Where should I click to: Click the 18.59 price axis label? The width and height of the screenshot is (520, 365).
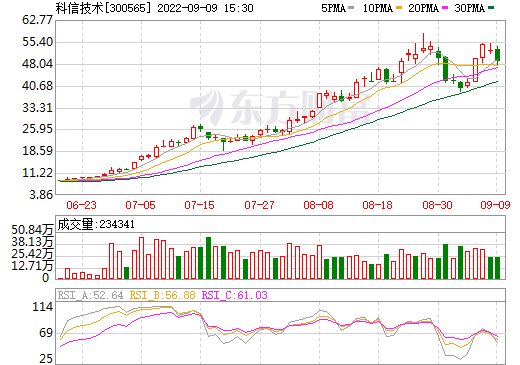pos(37,151)
